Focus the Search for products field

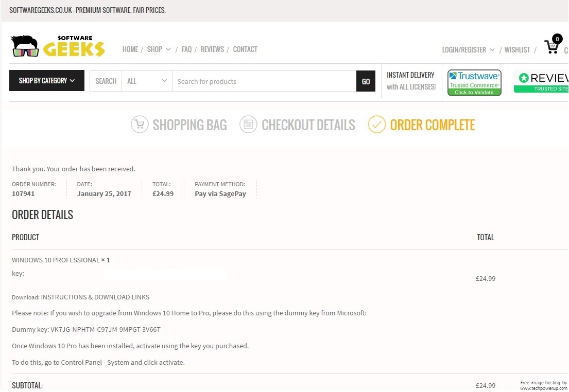tap(265, 81)
